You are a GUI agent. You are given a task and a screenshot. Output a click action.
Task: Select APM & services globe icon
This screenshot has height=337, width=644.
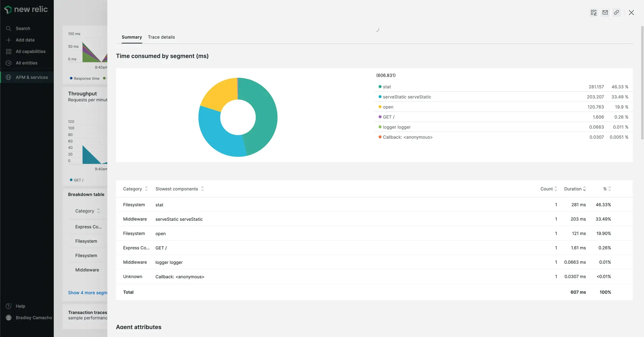click(9, 77)
